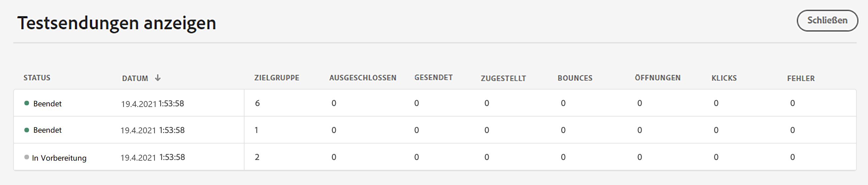Image resolution: width=868 pixels, height=185 pixels.
Task: Click Zielgruppe value 2 in third row
Action: (x=257, y=157)
